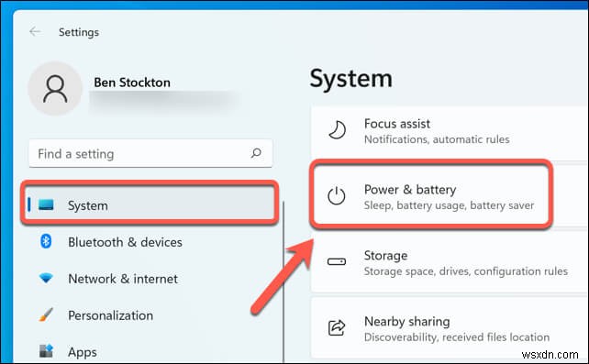Open the Apps category

pos(83,352)
